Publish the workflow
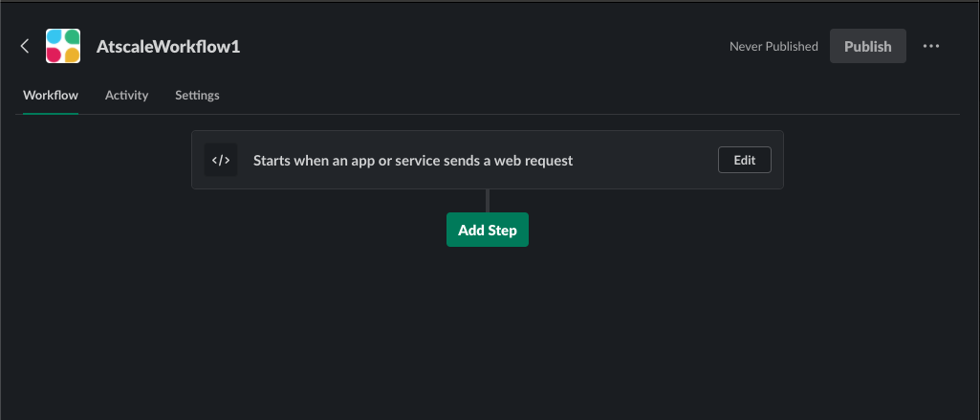The width and height of the screenshot is (980, 420). coord(867,46)
